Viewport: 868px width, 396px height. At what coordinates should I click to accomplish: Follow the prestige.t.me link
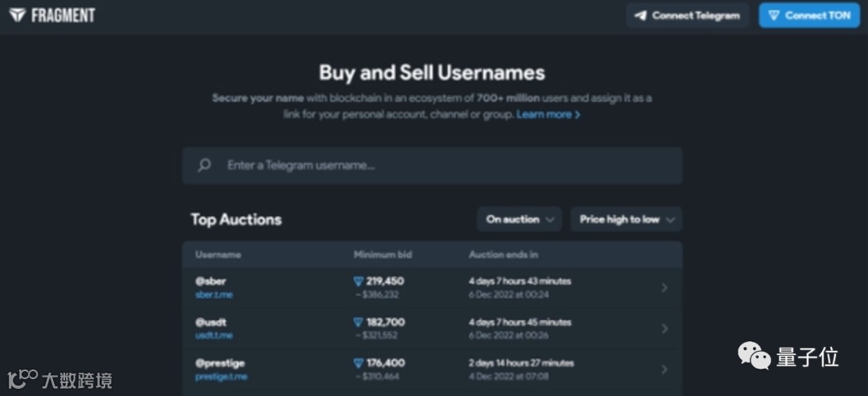221,377
